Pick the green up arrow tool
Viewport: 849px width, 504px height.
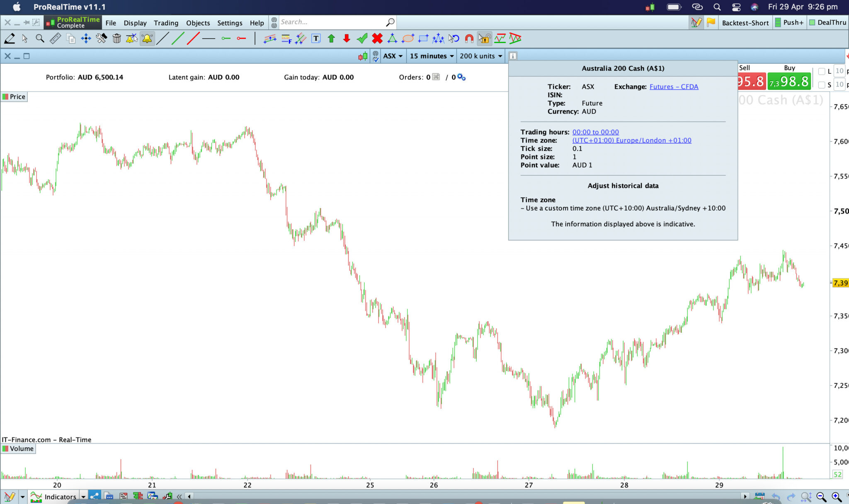click(x=331, y=39)
